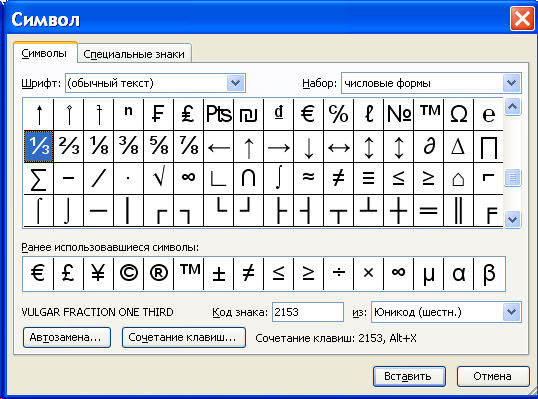Click the Отмена button

[493, 376]
